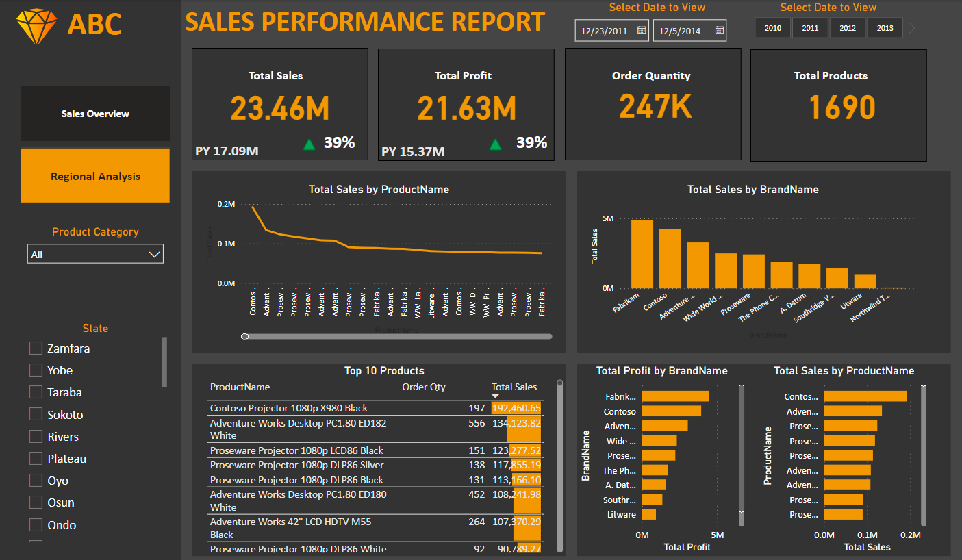Viewport: 962px width, 560px height.
Task: Click Contoso bar in Total Profit by BrandName
Action: tap(671, 411)
